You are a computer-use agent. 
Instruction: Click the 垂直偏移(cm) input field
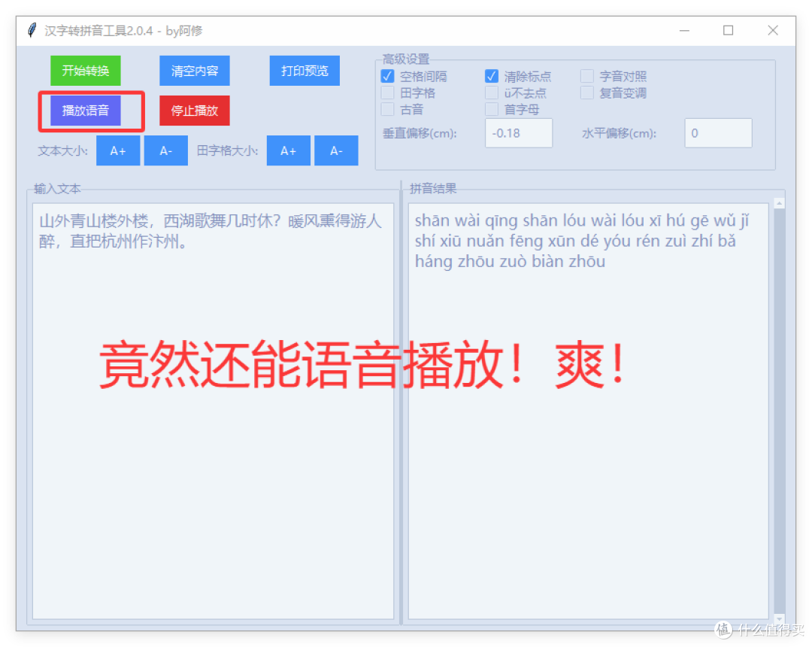[x=518, y=133]
